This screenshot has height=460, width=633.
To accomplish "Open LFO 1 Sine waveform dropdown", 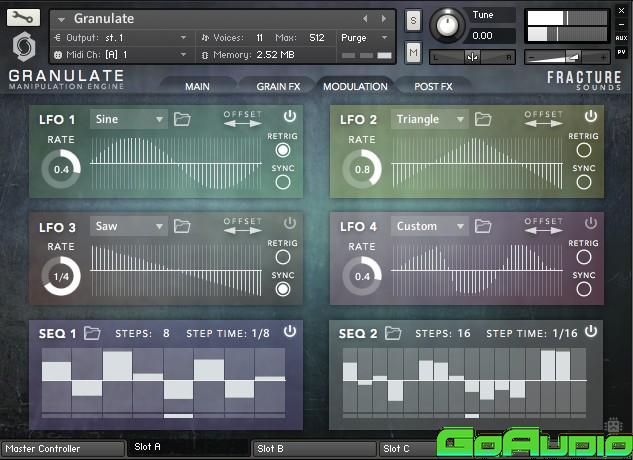I will click(x=129, y=119).
